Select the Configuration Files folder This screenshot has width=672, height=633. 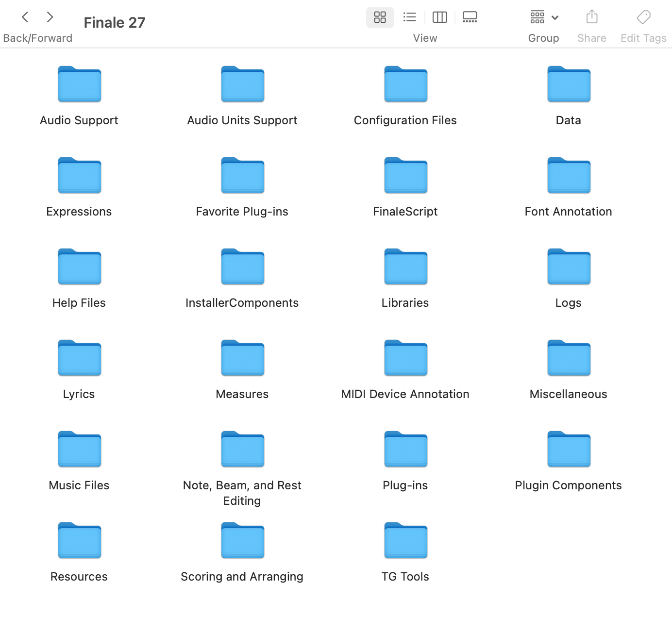(405, 84)
